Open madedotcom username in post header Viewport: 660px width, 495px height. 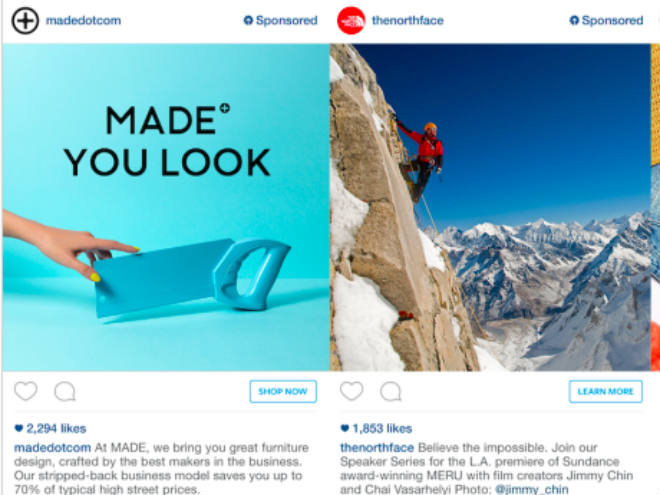point(83,20)
